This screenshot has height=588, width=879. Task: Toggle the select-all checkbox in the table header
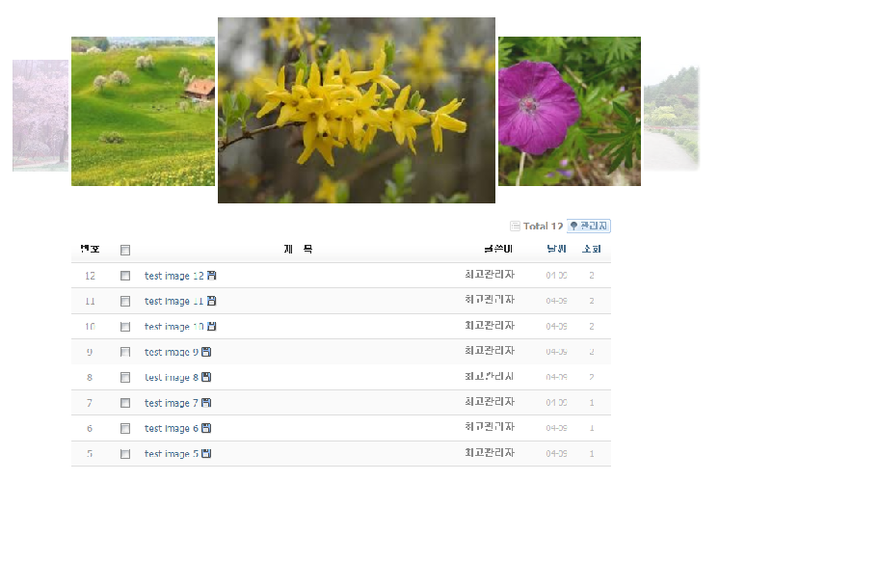click(x=125, y=251)
